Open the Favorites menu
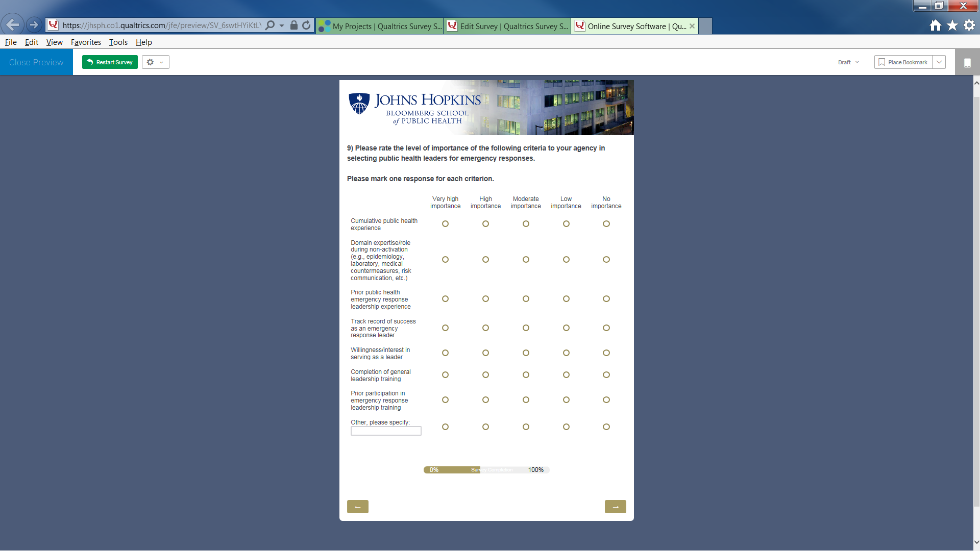The height and width of the screenshot is (551, 980). [86, 42]
